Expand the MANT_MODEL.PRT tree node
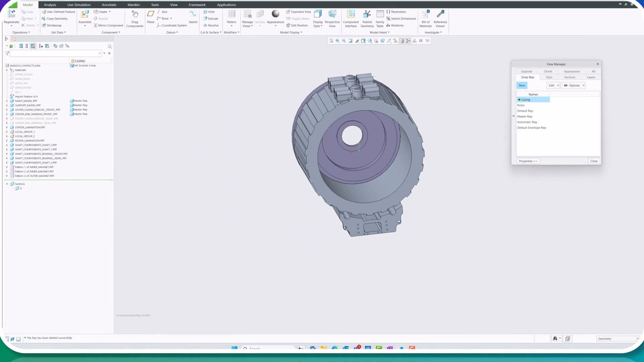Screen dimensions: 644x362 pyautogui.click(x=7, y=101)
